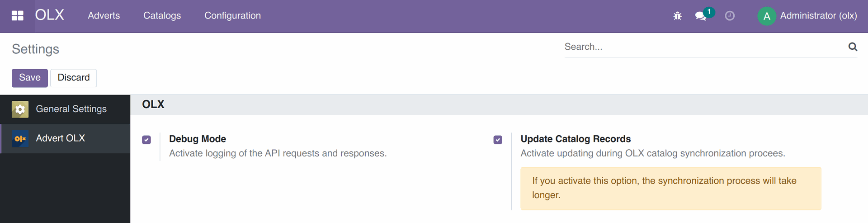The image size is (868, 223).
Task: Open the Adverts menu
Action: pyautogui.click(x=104, y=16)
